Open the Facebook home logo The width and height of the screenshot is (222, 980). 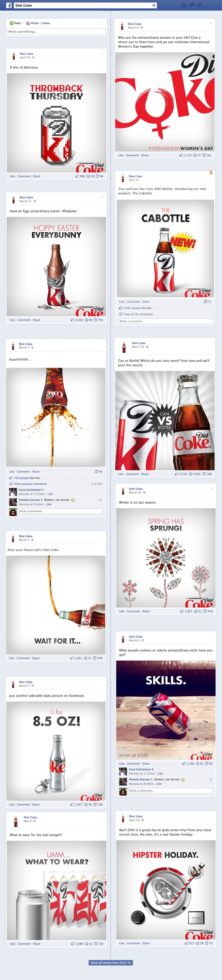[9, 5]
